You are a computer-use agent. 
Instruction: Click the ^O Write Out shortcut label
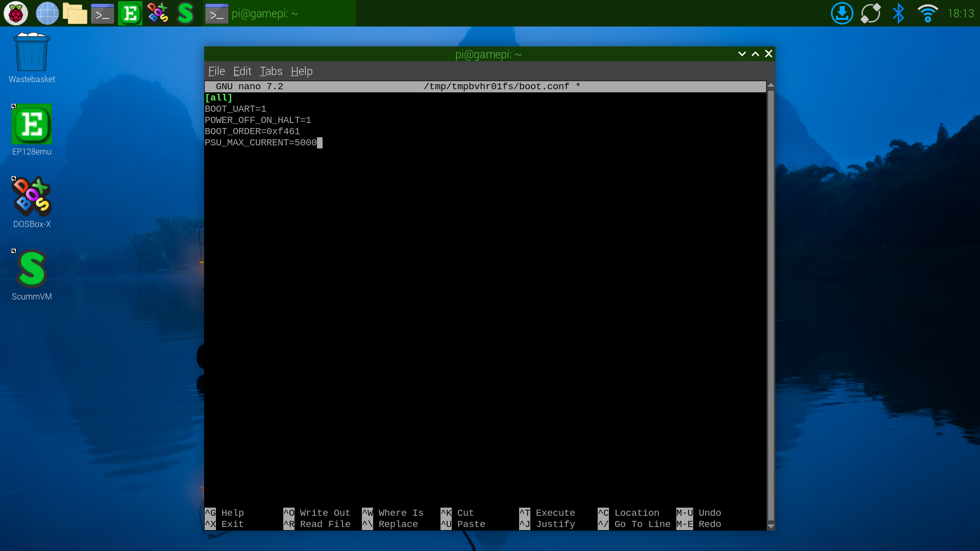coord(317,513)
